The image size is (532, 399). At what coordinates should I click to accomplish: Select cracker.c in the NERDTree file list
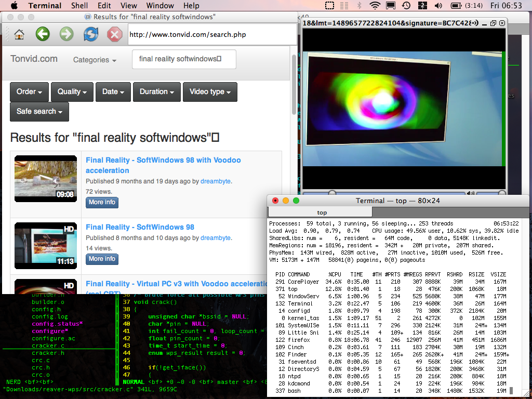(x=48, y=345)
